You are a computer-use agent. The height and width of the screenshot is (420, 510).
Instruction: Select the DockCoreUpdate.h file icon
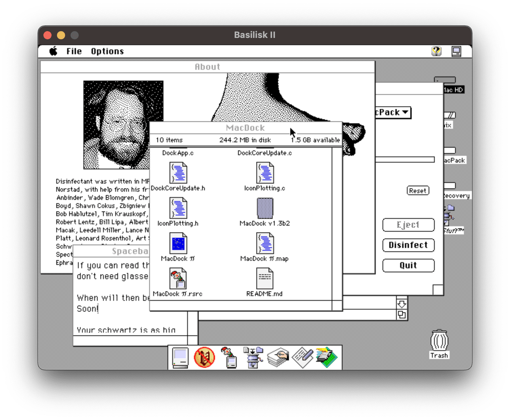(178, 173)
